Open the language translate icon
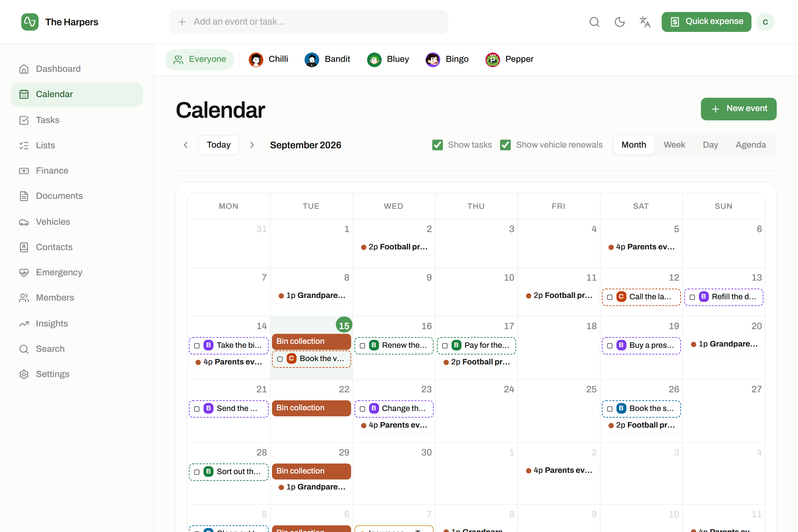Screen dimensions: 798x532 (645, 22)
